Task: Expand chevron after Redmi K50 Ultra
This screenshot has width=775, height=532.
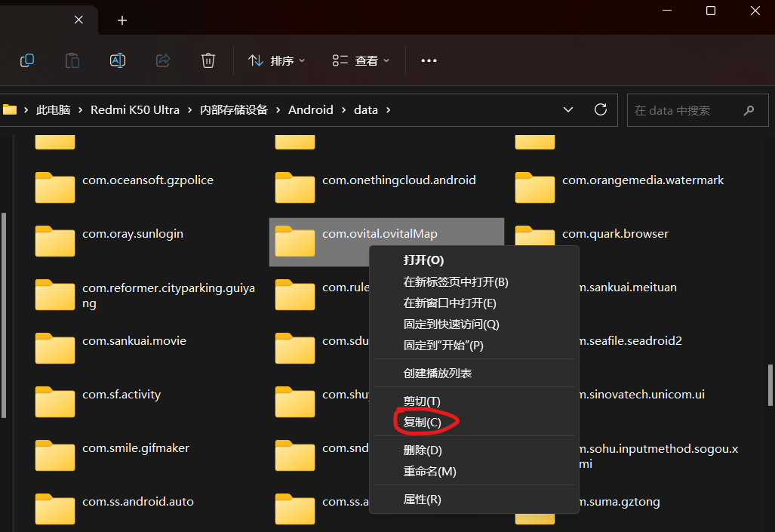Action: coord(190,109)
